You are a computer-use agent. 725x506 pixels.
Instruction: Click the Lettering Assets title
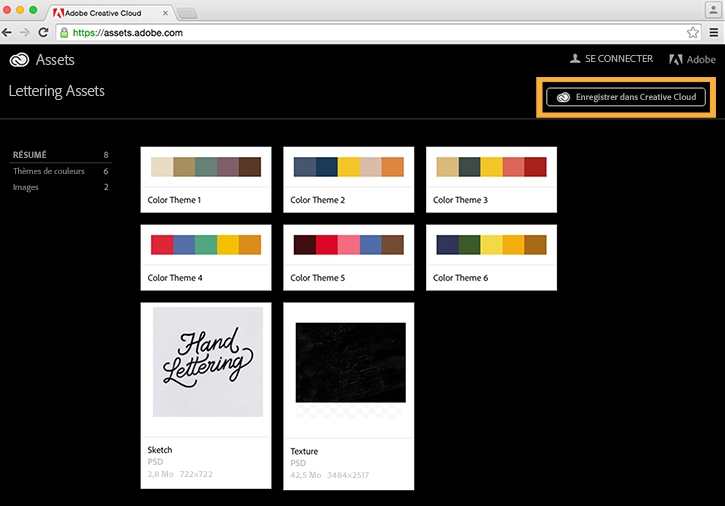tap(56, 91)
